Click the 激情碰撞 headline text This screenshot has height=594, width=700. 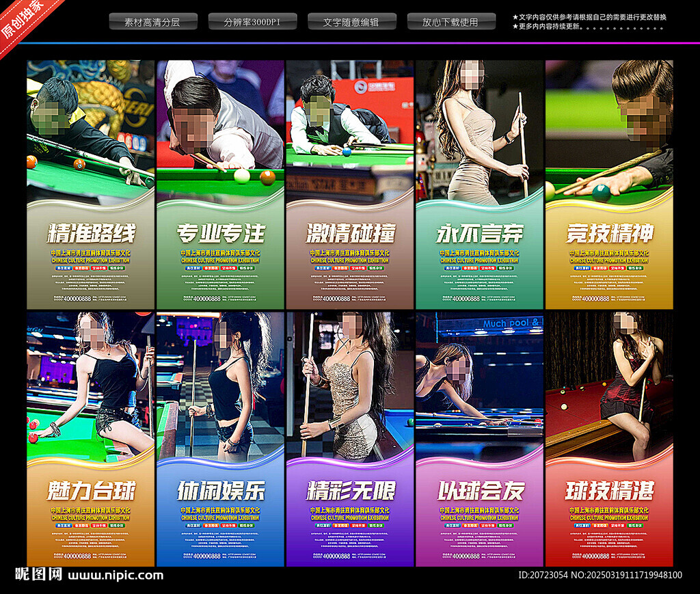tap(351, 233)
